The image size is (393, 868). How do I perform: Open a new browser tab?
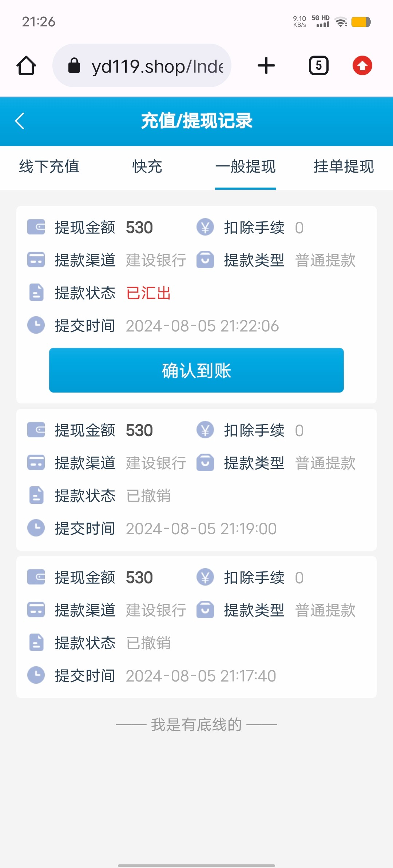pyautogui.click(x=266, y=66)
